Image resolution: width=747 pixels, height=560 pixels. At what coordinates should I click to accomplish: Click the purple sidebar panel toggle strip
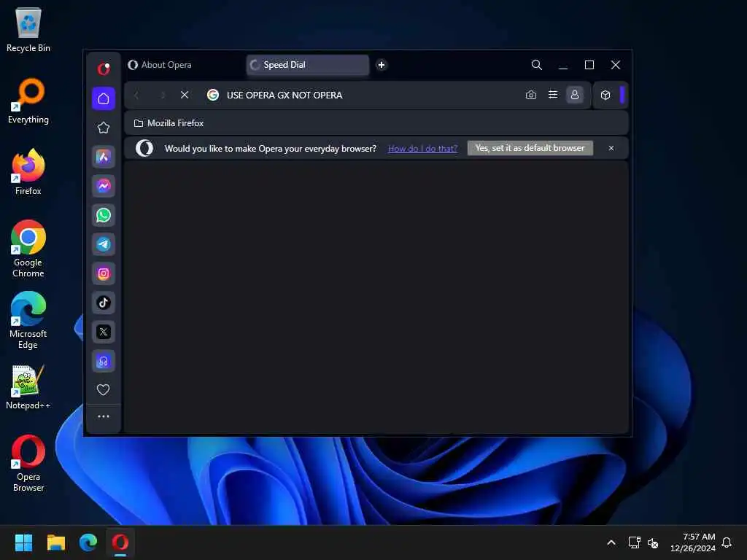click(622, 96)
